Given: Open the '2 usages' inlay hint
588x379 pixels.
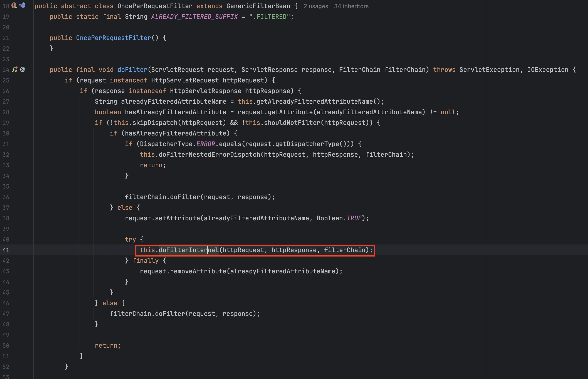Looking at the screenshot, I should pyautogui.click(x=315, y=6).
